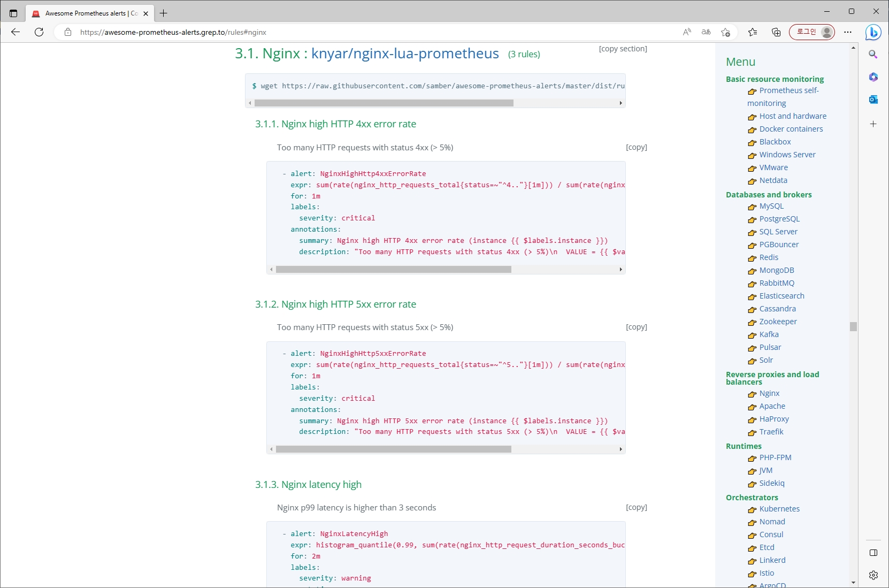Jump to PostgreSQL rules
The height and width of the screenshot is (588, 889).
coord(779,219)
